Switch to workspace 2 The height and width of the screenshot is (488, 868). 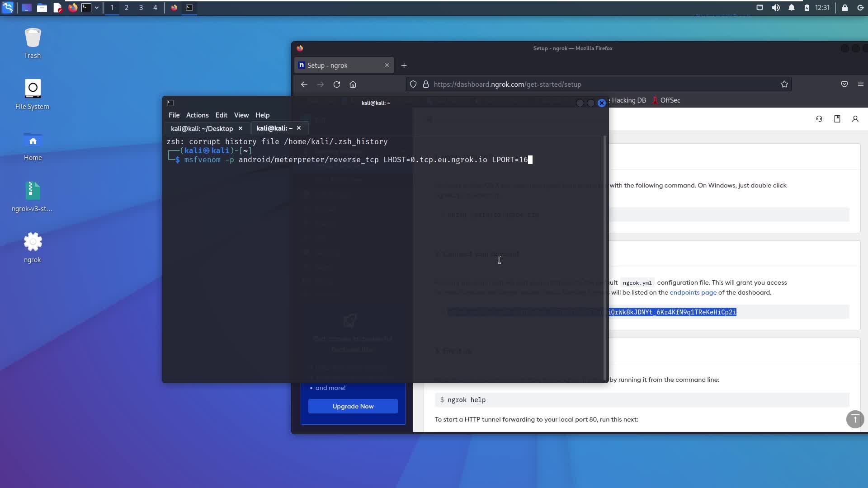pos(126,8)
